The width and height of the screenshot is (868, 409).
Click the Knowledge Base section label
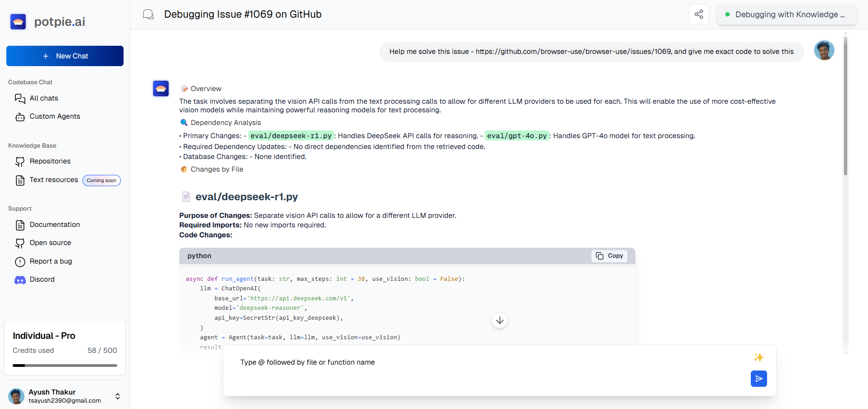(x=32, y=145)
